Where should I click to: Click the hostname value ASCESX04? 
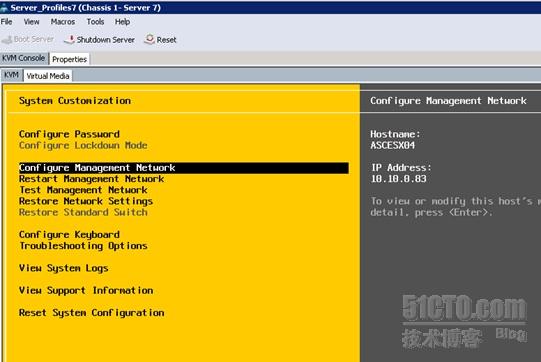coord(393,145)
